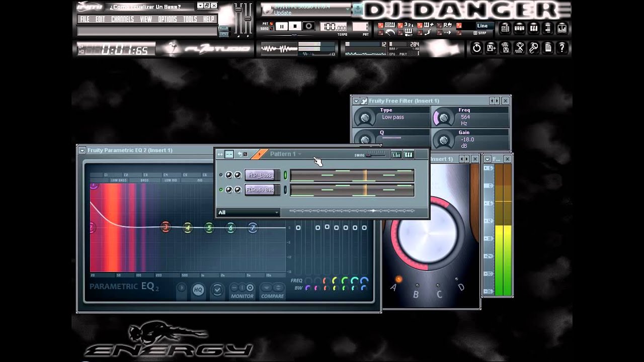Pause playback with the transport pause button
The image size is (644, 362).
[x=281, y=27]
